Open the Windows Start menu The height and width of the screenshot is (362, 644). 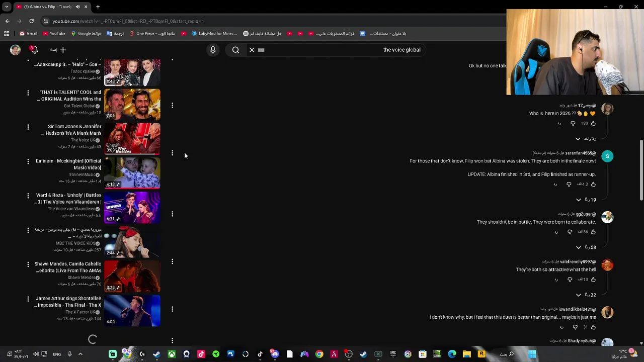point(532,354)
